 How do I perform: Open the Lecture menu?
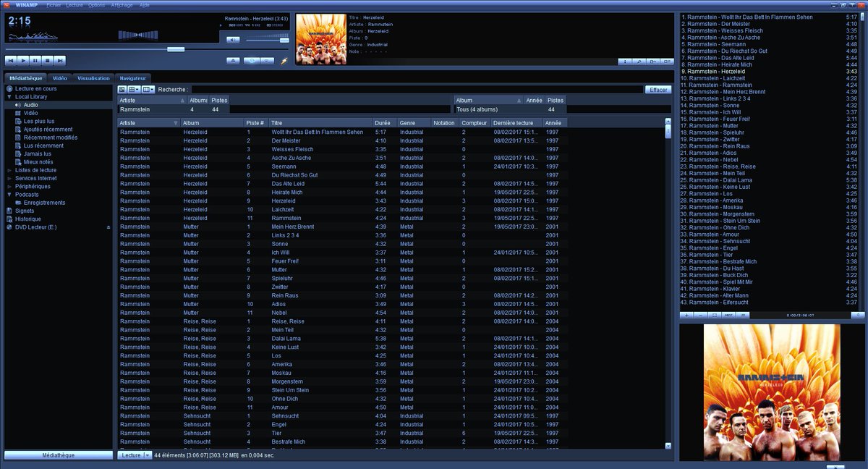pyautogui.click(x=74, y=4)
